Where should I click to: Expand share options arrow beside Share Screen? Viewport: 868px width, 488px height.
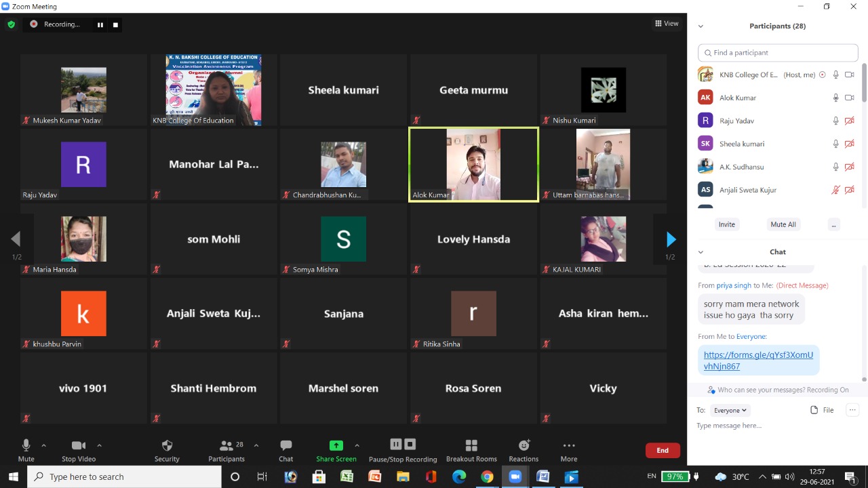coord(357,445)
